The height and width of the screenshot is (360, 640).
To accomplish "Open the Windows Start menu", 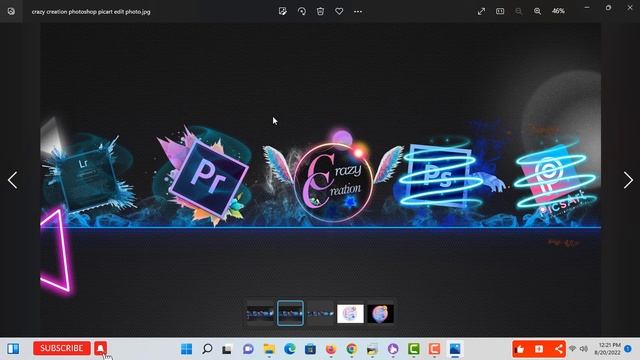I will (187, 349).
